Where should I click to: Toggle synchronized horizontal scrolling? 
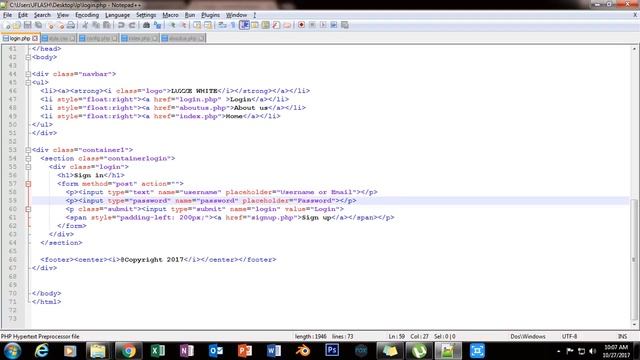pyautogui.click(x=208, y=25)
